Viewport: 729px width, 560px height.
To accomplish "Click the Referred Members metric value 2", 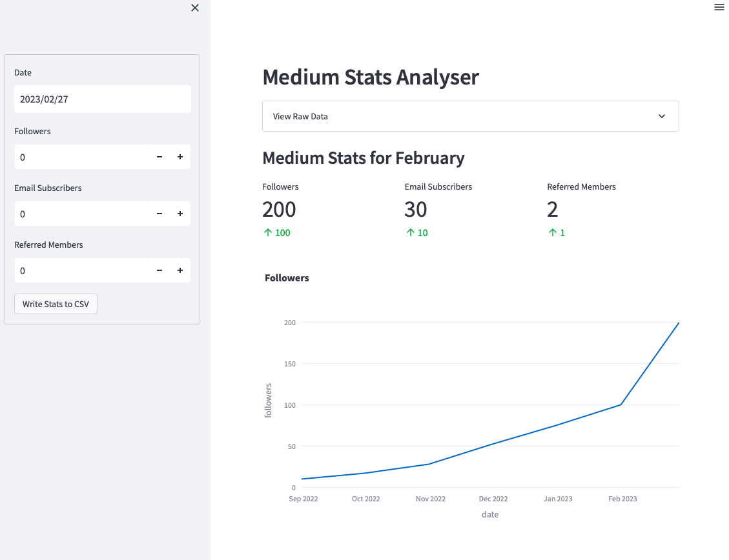I will [552, 210].
